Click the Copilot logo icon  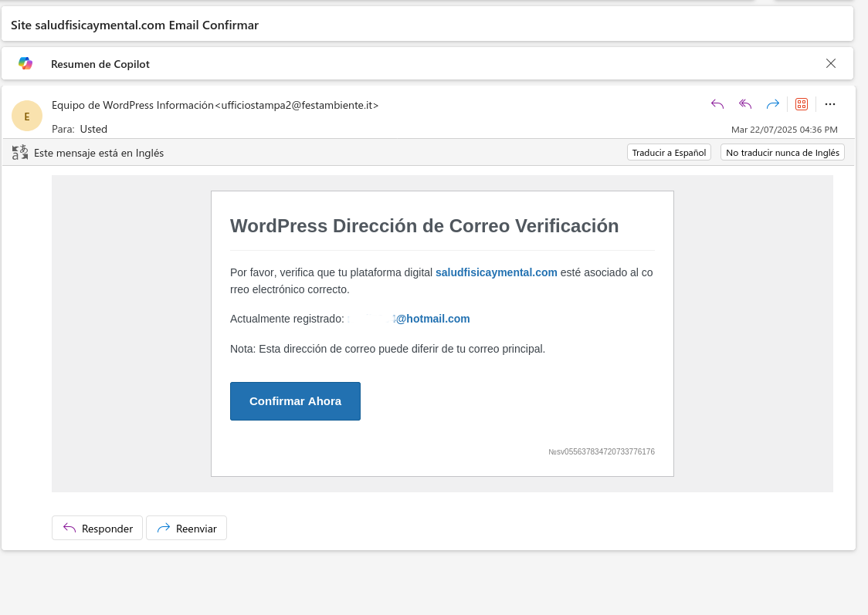point(25,63)
